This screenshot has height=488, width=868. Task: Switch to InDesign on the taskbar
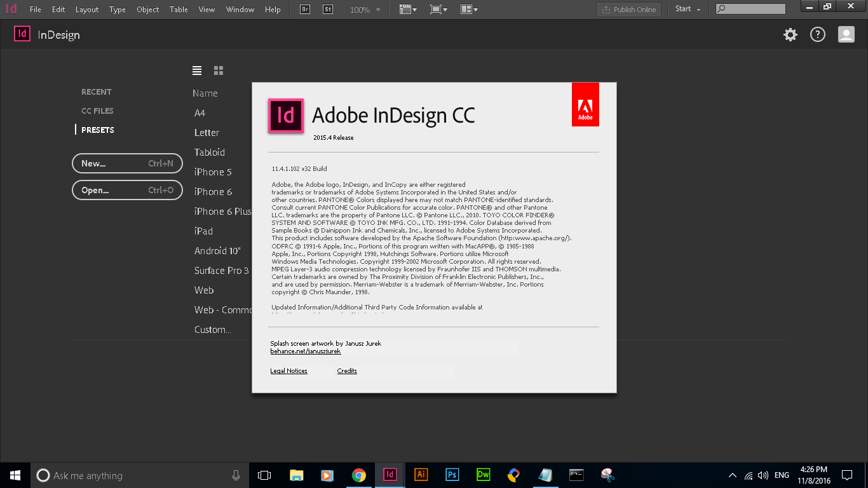[x=390, y=475]
